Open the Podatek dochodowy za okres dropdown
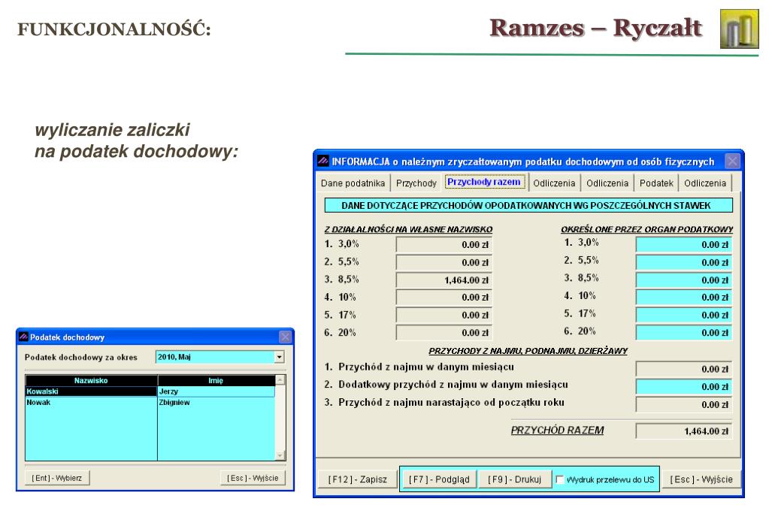This screenshot has height=532, width=769. (x=279, y=357)
